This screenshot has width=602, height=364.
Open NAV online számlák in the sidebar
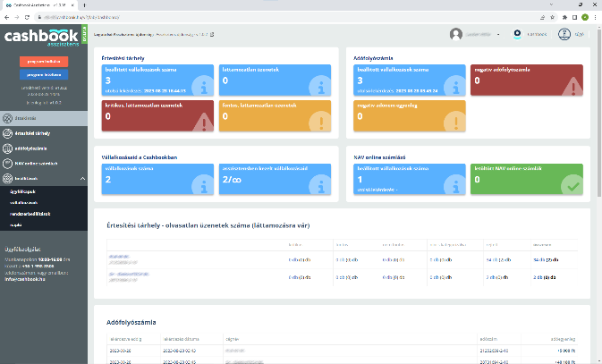click(36, 164)
